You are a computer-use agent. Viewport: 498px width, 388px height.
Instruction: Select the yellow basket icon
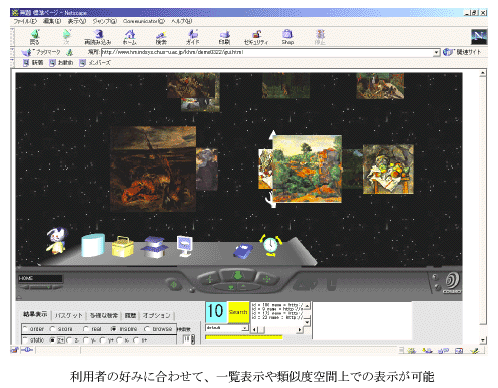(123, 246)
